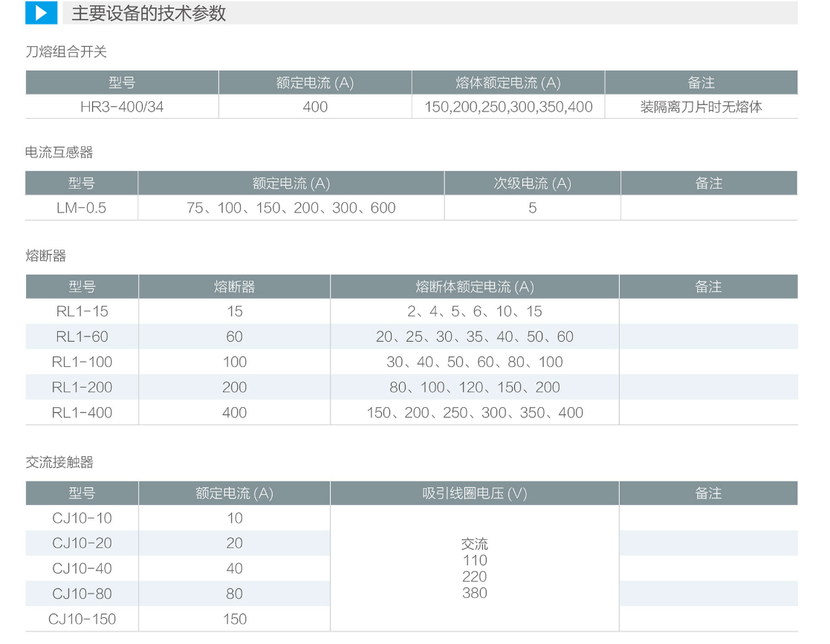Select the CJ10-40 model cell
The width and height of the screenshot is (830, 644).
click(82, 568)
